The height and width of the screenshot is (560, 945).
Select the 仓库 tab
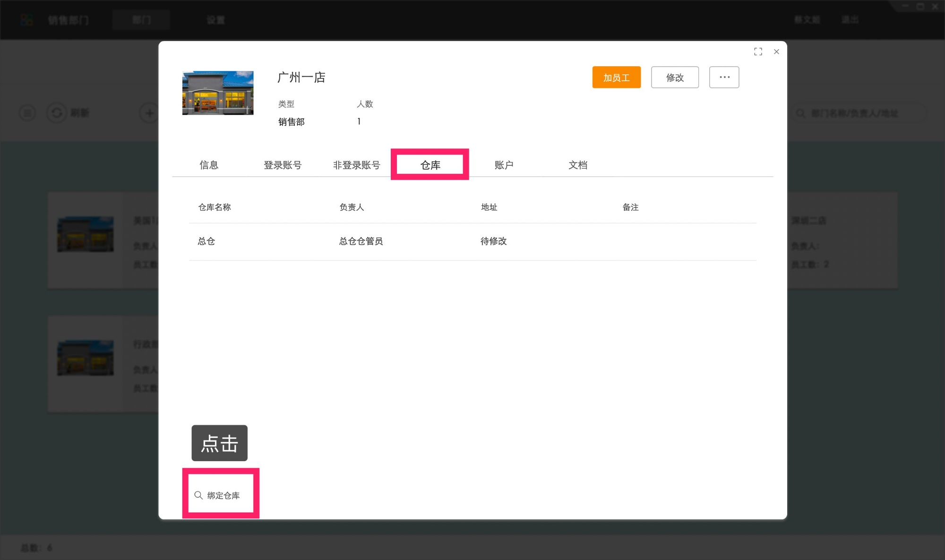[430, 164]
